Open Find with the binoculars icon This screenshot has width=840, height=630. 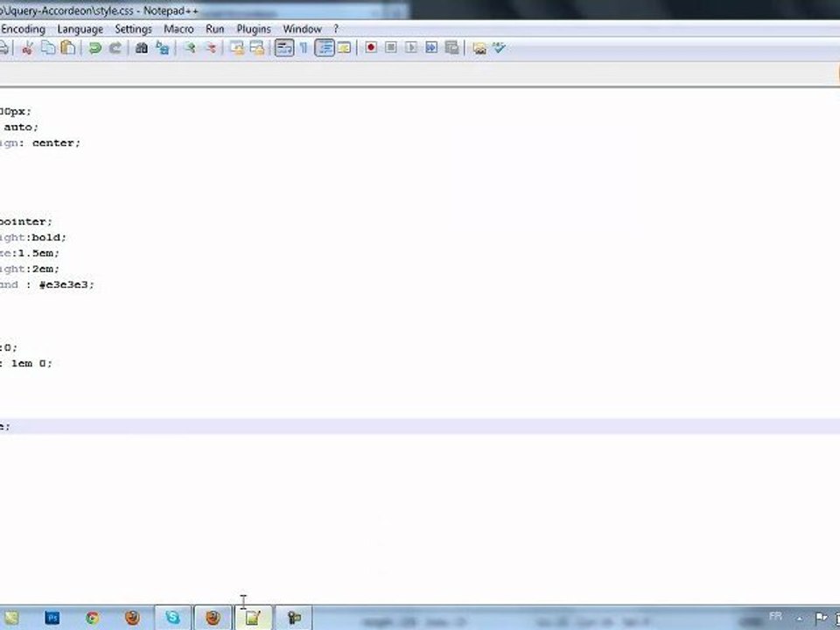142,47
